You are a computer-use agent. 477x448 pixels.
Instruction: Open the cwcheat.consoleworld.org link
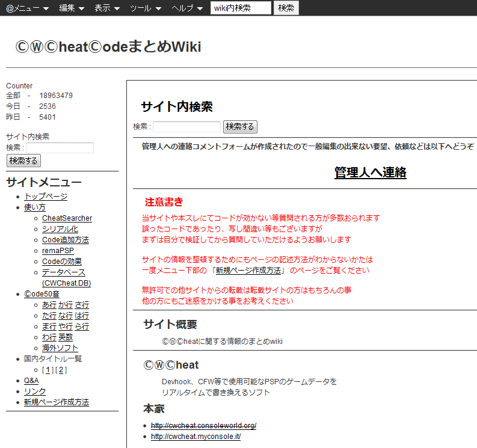(x=203, y=426)
